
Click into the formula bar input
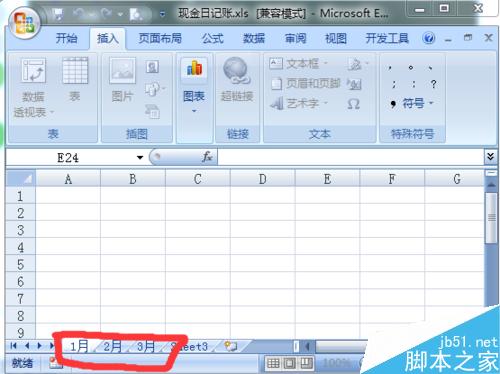click(x=350, y=157)
